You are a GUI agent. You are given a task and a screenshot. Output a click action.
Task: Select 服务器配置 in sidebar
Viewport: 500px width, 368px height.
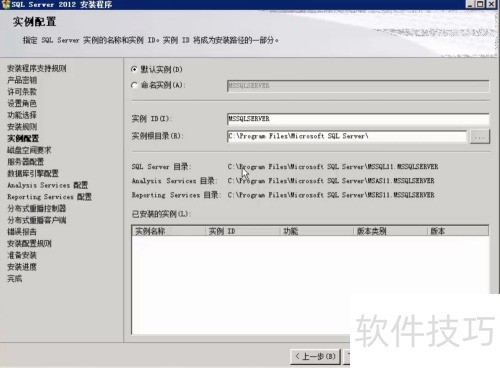pyautogui.click(x=26, y=162)
